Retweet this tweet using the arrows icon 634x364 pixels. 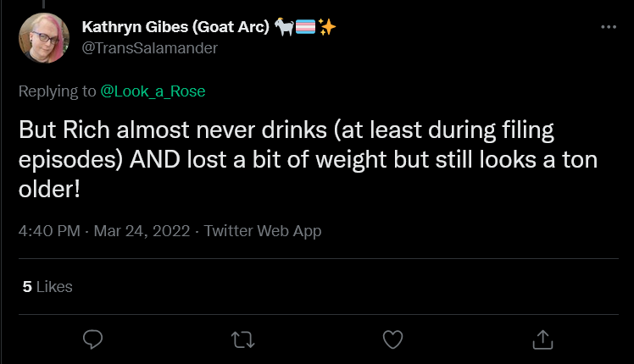(x=243, y=339)
